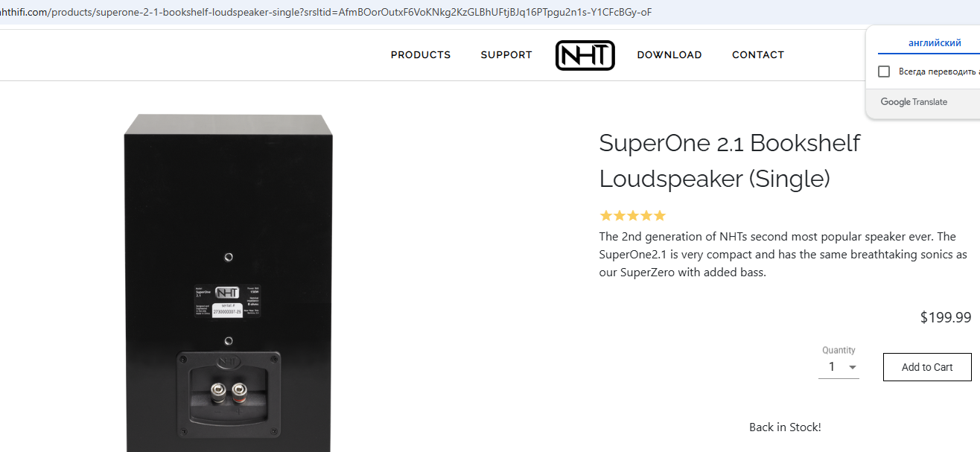Click the product description paragraph

pyautogui.click(x=783, y=255)
